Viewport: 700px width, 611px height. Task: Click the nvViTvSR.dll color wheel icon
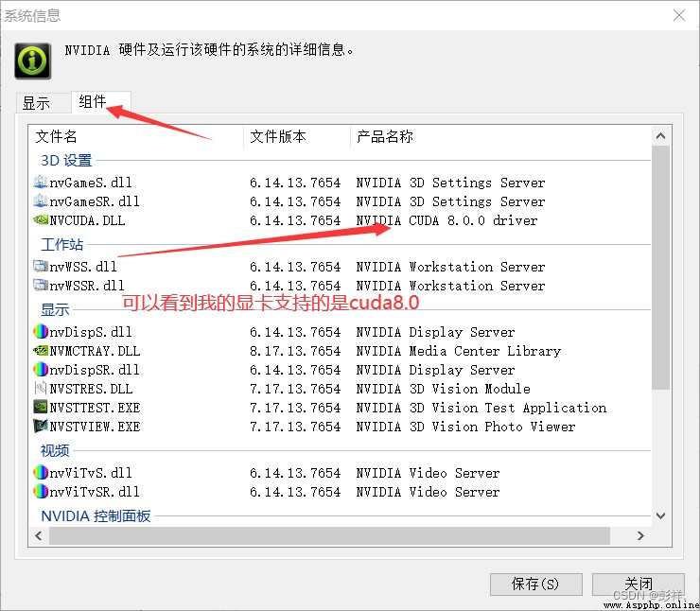coord(40,492)
